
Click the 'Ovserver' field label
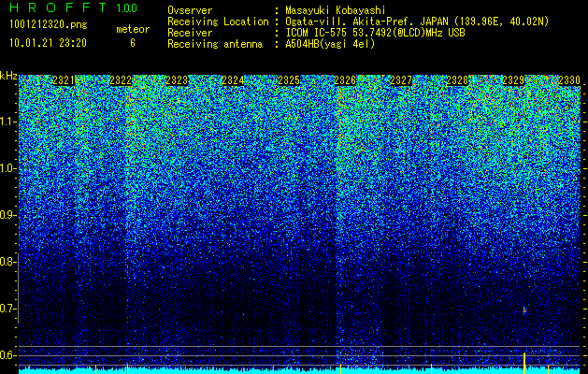point(190,10)
